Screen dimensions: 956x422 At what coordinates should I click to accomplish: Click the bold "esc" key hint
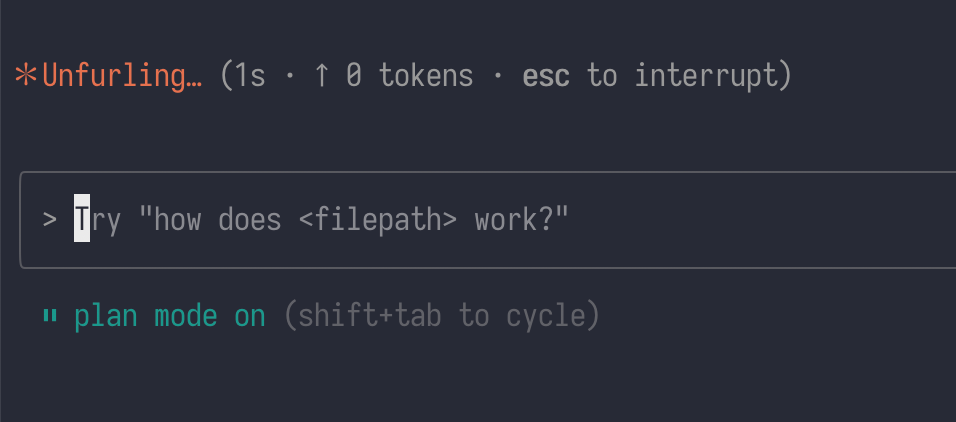[x=546, y=77]
